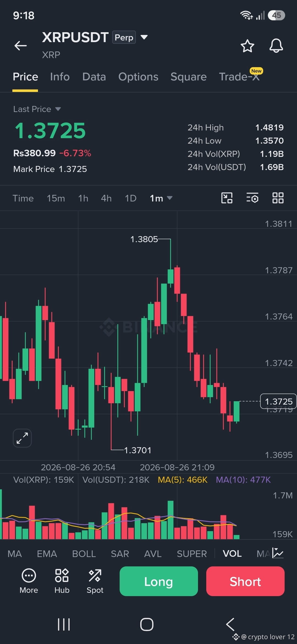Open the new Trade-X tab
The height and width of the screenshot is (644, 297).
coord(240,77)
